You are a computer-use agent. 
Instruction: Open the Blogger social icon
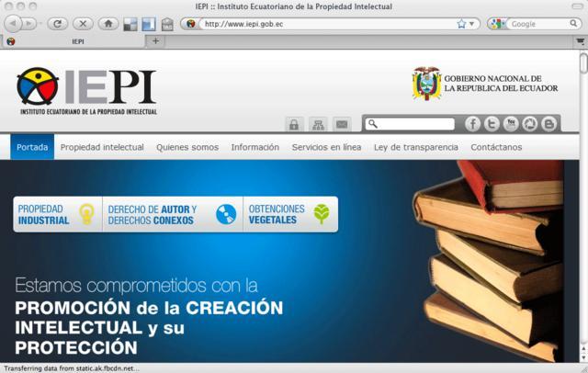[x=549, y=124]
